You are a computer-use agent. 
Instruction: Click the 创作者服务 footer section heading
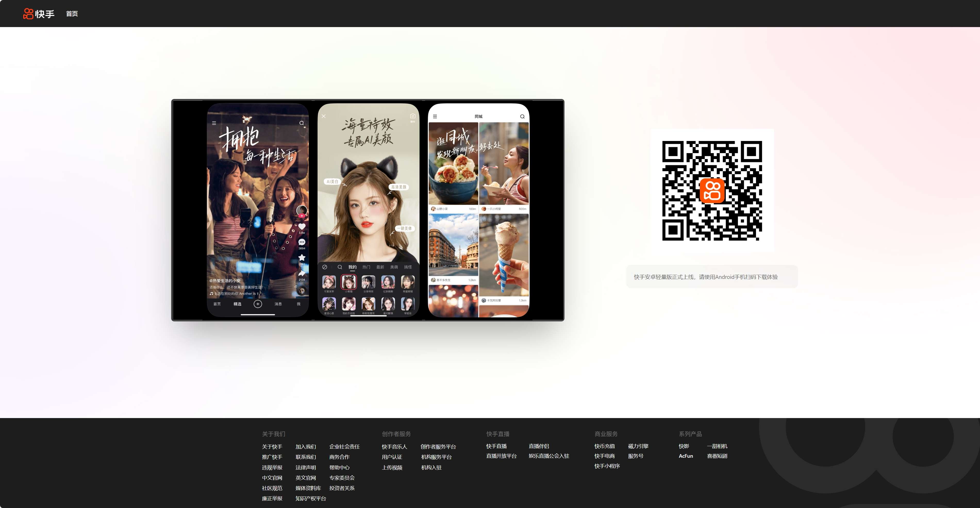(396, 434)
